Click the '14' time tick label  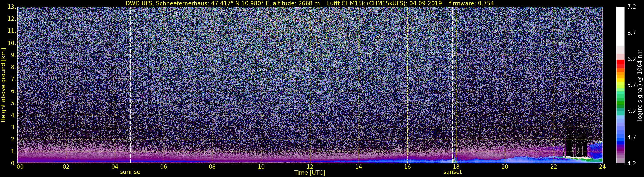point(358,167)
